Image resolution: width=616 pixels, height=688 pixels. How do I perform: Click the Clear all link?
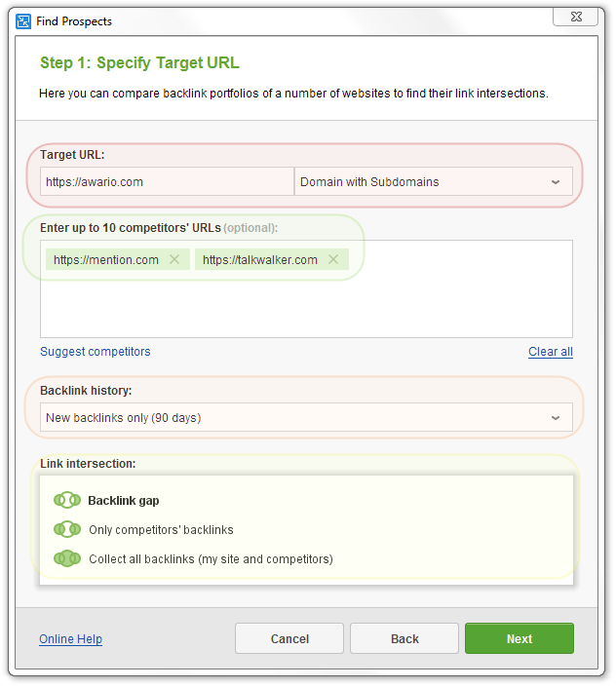pyautogui.click(x=551, y=352)
